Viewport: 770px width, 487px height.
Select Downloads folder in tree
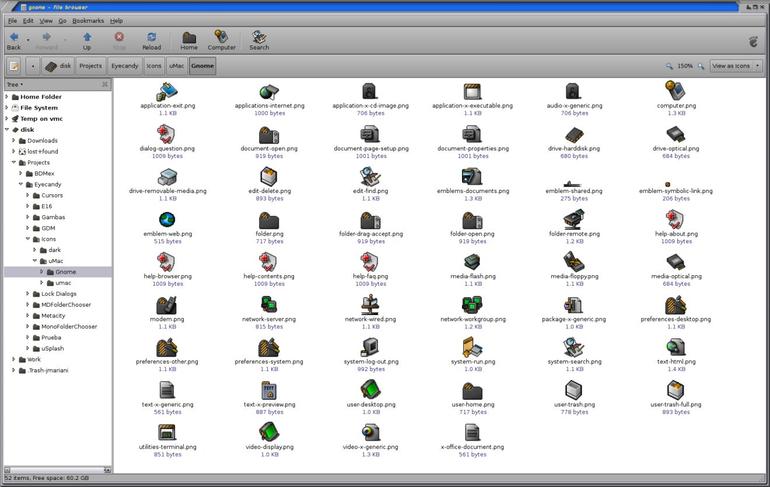(x=42, y=140)
